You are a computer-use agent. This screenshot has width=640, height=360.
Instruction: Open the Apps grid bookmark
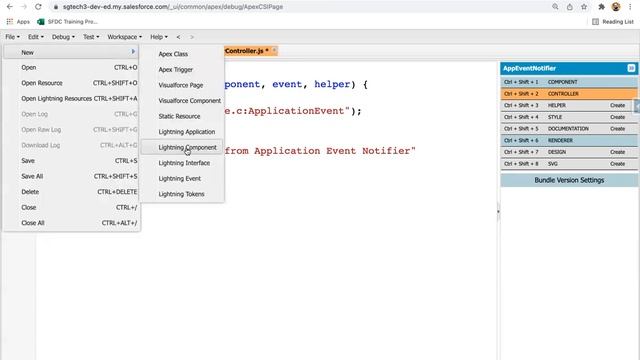tap(18, 22)
